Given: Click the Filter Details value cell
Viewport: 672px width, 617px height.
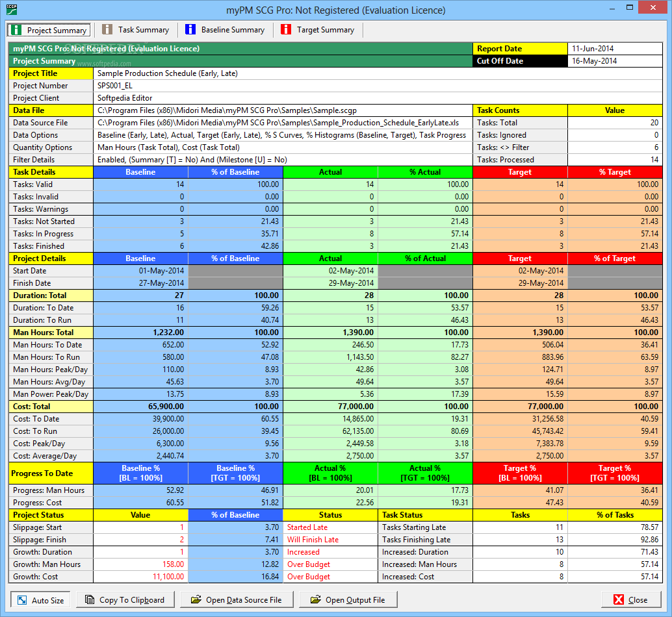Looking at the screenshot, I should pyautogui.click(x=283, y=160).
